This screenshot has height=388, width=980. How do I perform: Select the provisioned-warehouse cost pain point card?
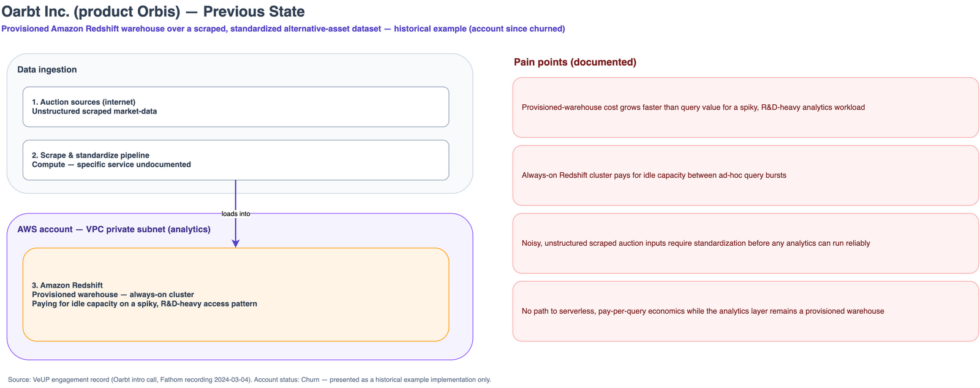[745, 107]
